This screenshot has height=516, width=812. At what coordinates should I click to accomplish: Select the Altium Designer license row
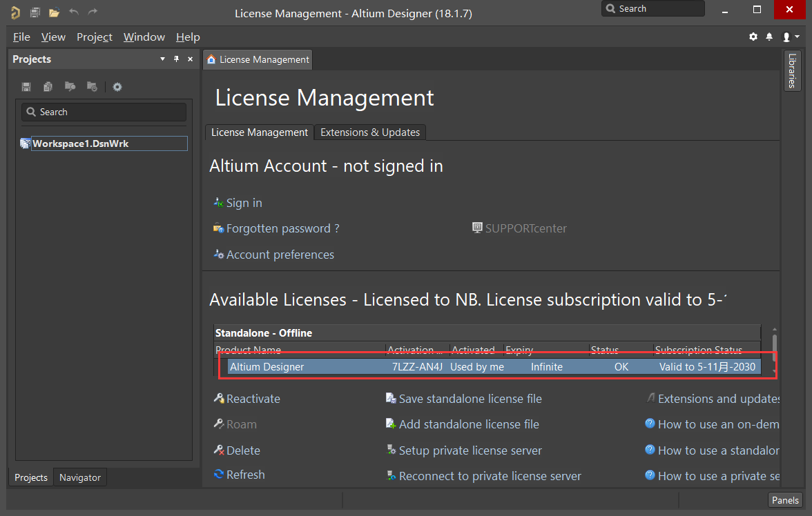tap(494, 366)
